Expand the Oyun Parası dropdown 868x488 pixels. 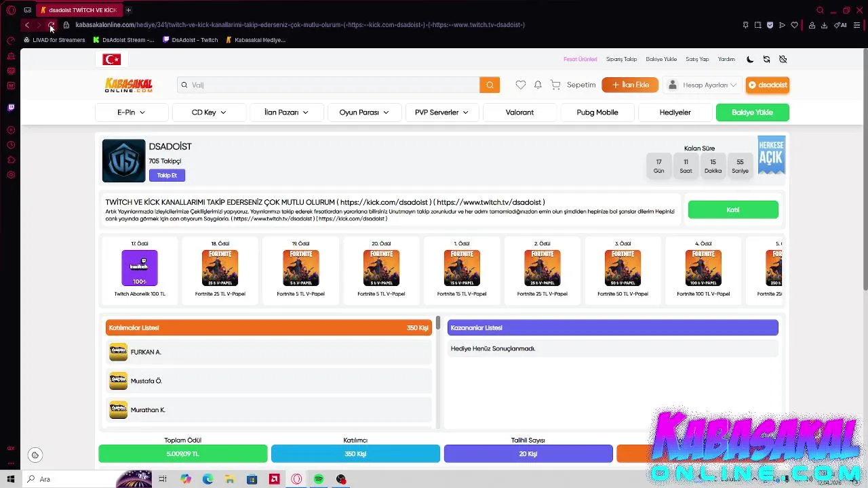(x=364, y=113)
